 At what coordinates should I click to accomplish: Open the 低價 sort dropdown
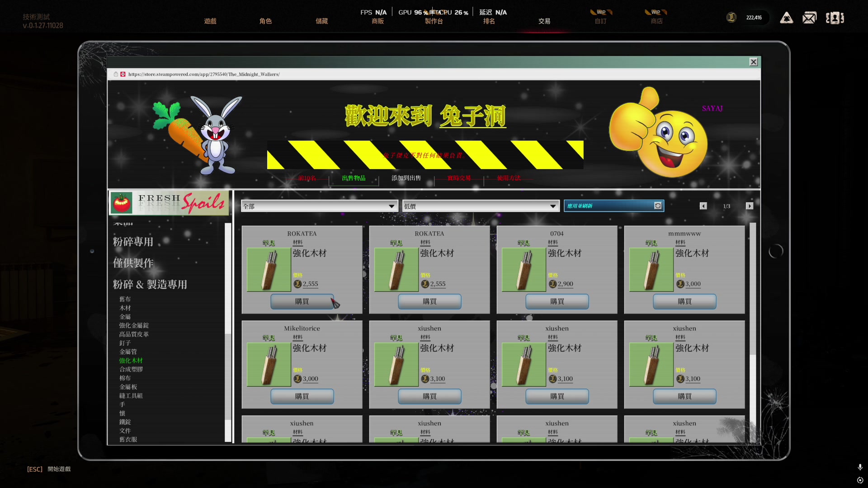481,206
